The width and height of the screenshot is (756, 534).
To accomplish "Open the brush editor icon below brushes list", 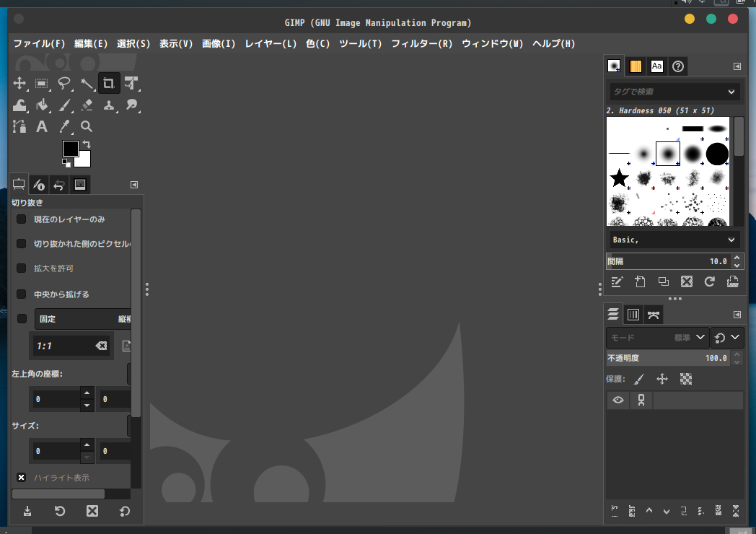I will coord(617,281).
